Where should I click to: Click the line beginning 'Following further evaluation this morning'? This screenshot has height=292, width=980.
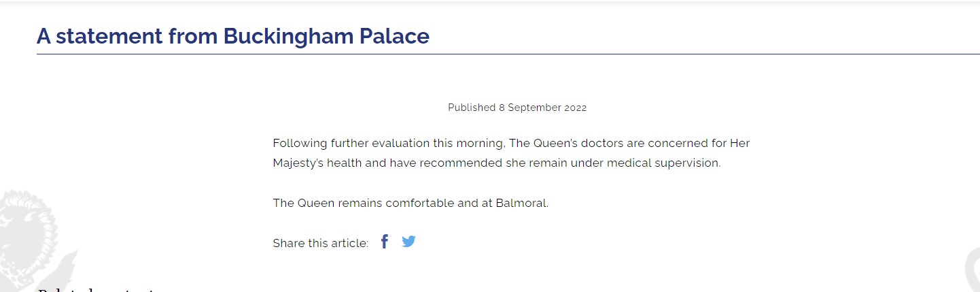[x=511, y=144]
